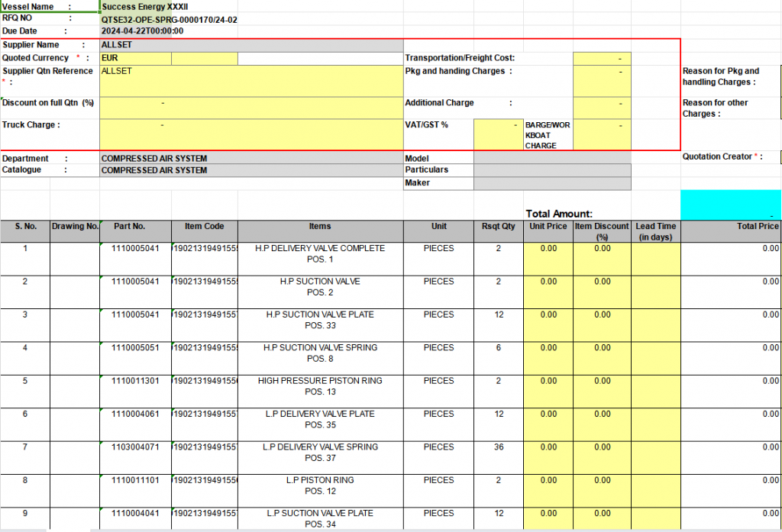Click the Barge/Workboat Charge value cell
The width and height of the screenshot is (782, 532).
(x=601, y=134)
